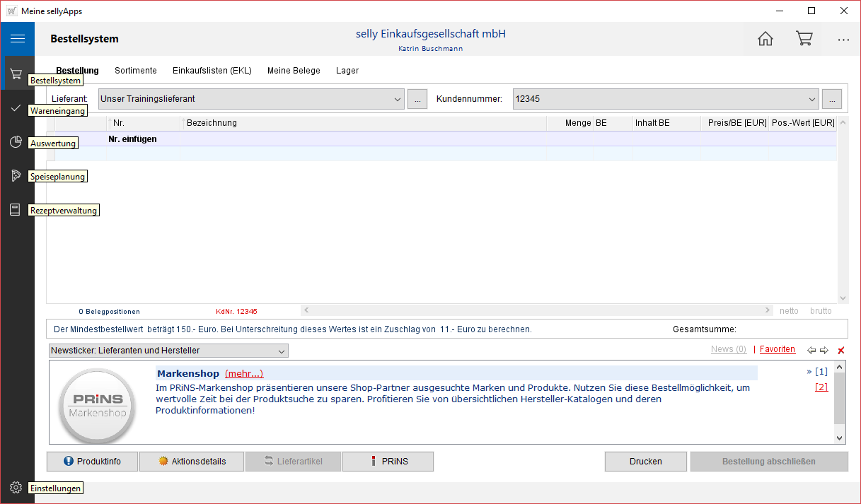Viewport: 861px width, 504px height.
Task: Expand the Kundennummer dropdown
Action: pos(811,99)
